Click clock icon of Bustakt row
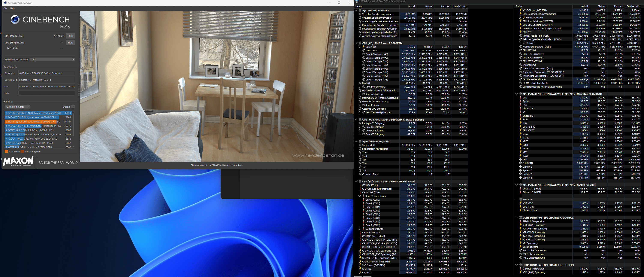644x277 pixels. tap(360, 83)
